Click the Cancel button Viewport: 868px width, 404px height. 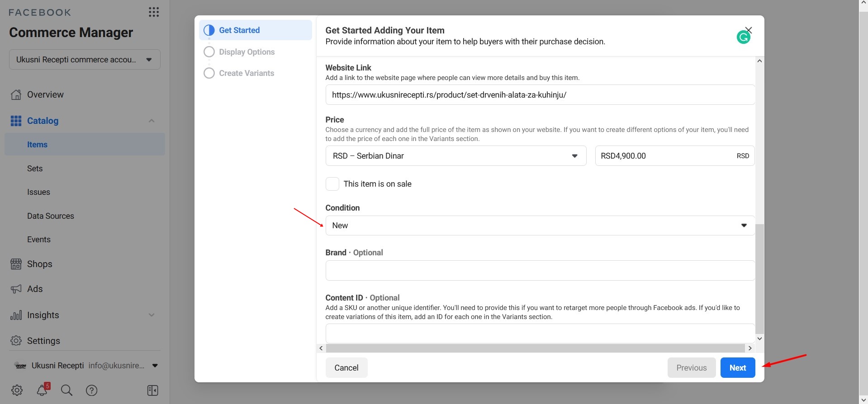pos(346,368)
